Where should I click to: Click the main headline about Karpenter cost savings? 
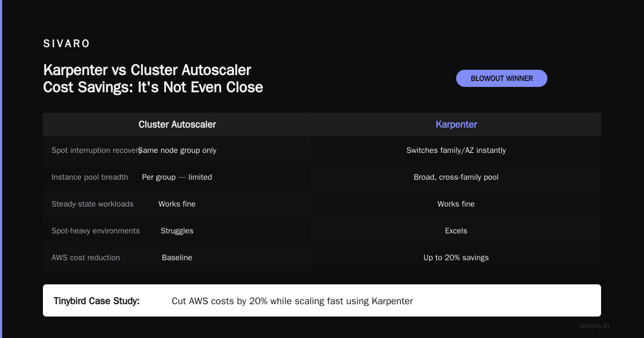[x=153, y=78]
